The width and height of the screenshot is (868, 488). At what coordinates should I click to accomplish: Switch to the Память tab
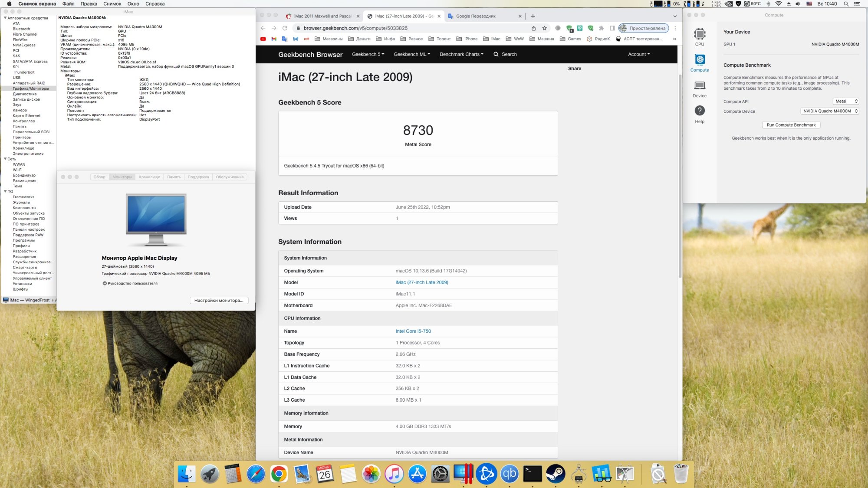coord(174,177)
